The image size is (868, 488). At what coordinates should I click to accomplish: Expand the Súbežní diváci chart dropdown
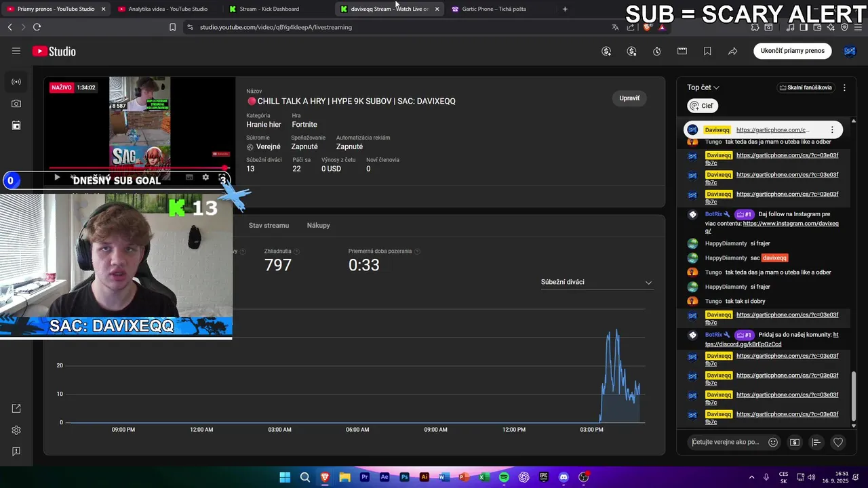(596, 282)
